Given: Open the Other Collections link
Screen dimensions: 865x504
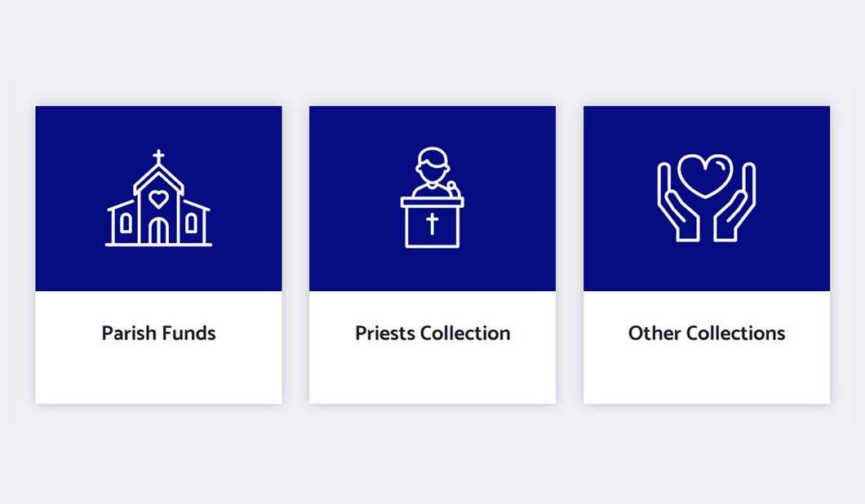Looking at the screenshot, I should coord(707,333).
